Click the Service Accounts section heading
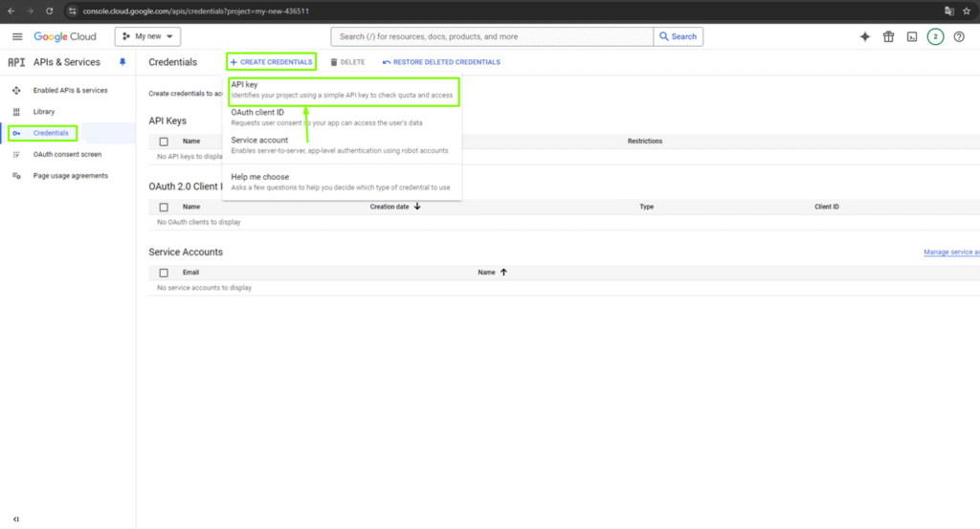The image size is (980, 529). [x=186, y=253]
